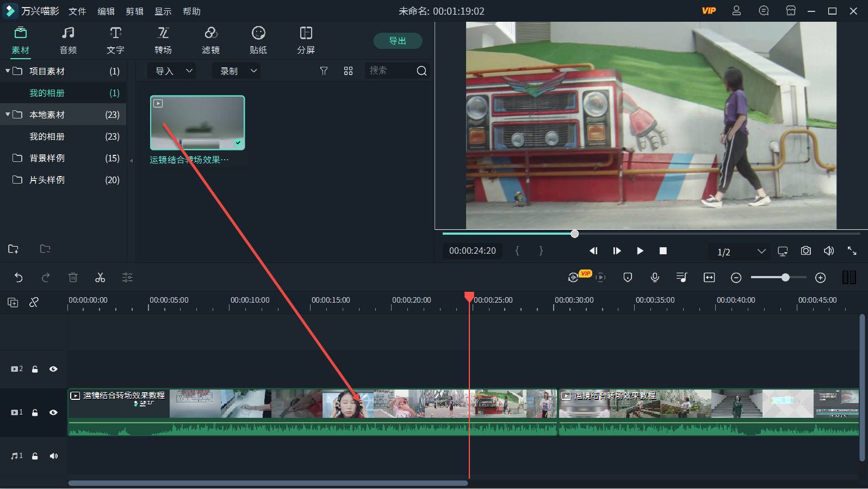Click the scissors split clip icon
This screenshot has height=489, width=868.
tap(100, 278)
